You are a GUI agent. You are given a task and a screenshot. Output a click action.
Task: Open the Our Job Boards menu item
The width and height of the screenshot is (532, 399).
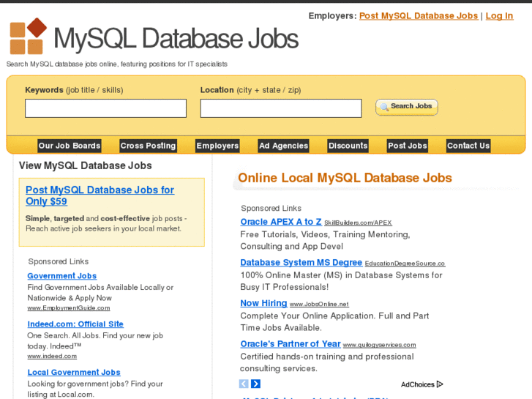pyautogui.click(x=70, y=146)
